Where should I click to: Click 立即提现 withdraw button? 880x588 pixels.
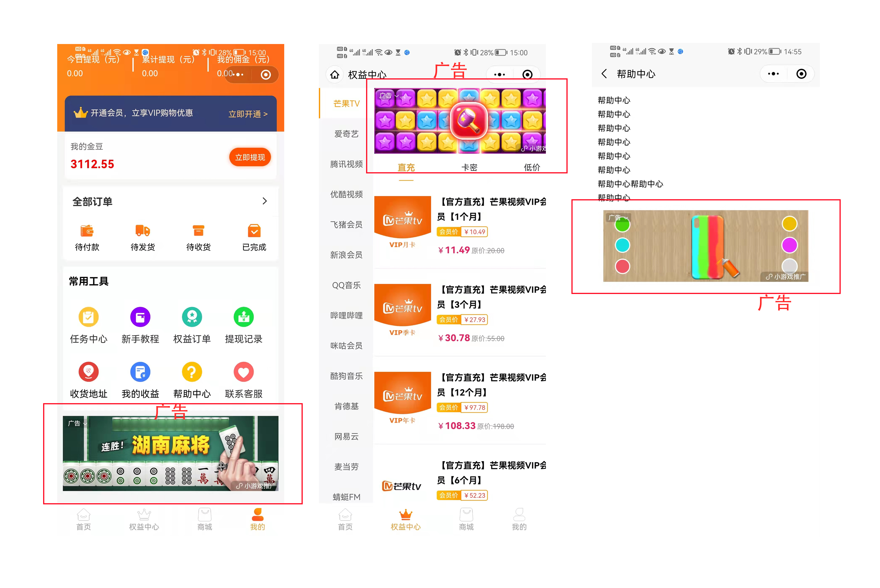250,157
